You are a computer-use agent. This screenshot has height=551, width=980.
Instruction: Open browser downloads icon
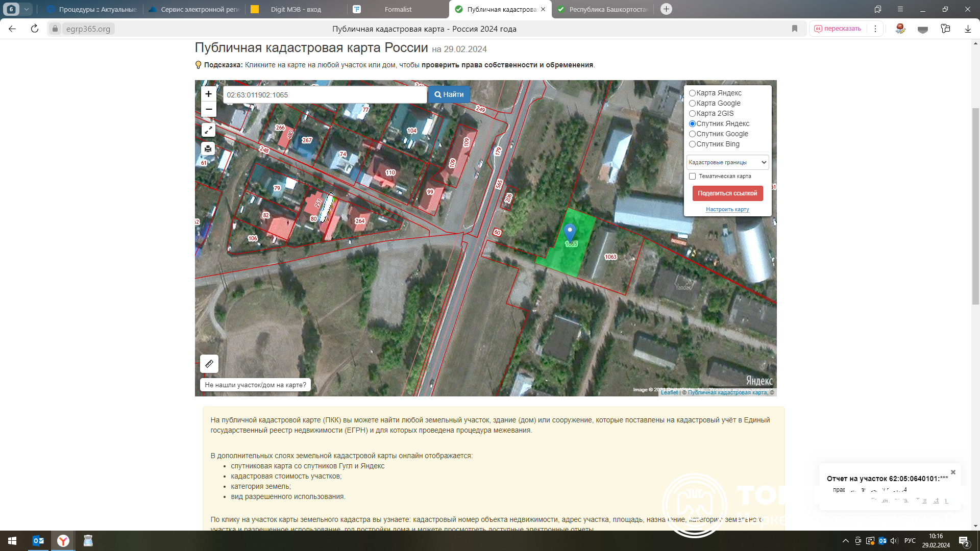pyautogui.click(x=968, y=29)
